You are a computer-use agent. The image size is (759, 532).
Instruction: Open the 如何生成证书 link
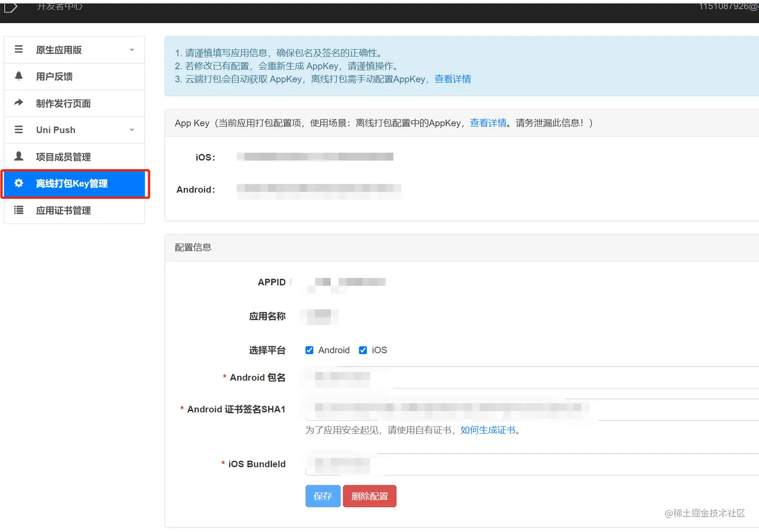coord(488,430)
